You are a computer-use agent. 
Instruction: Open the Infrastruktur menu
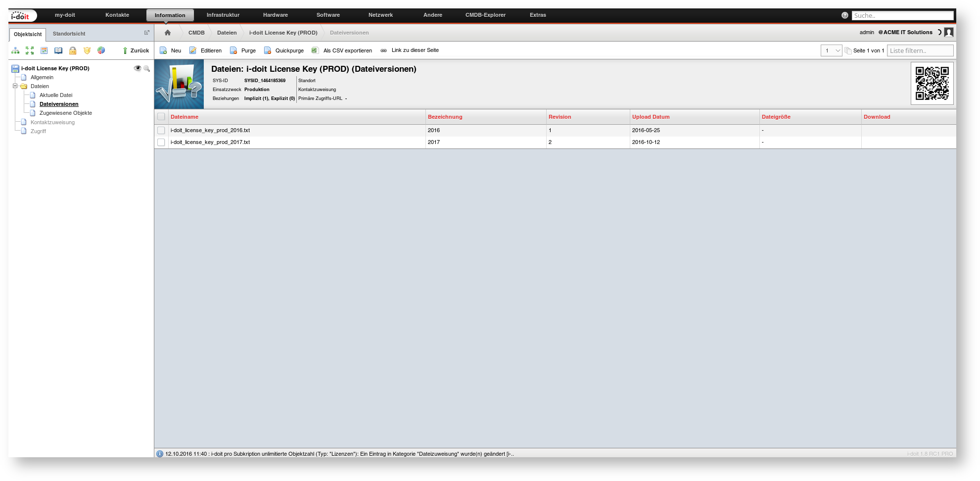(223, 15)
